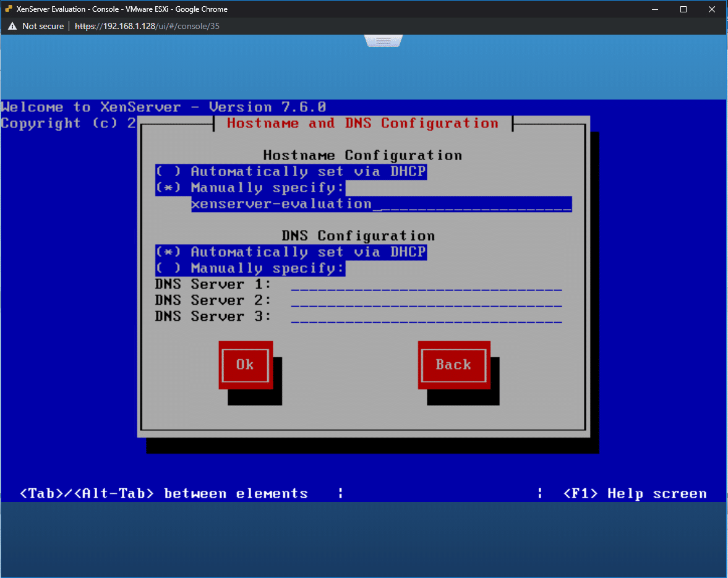
Task: Select DNS Automatically set via DHCP radio
Action: coord(291,252)
